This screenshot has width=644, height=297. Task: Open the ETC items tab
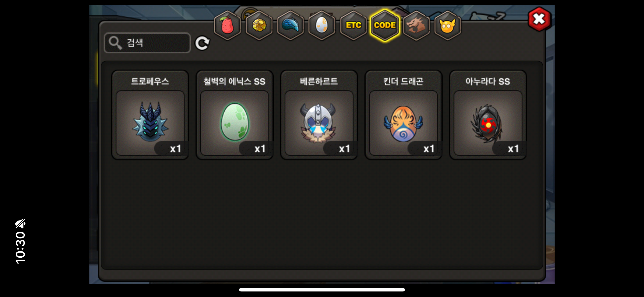[353, 25]
